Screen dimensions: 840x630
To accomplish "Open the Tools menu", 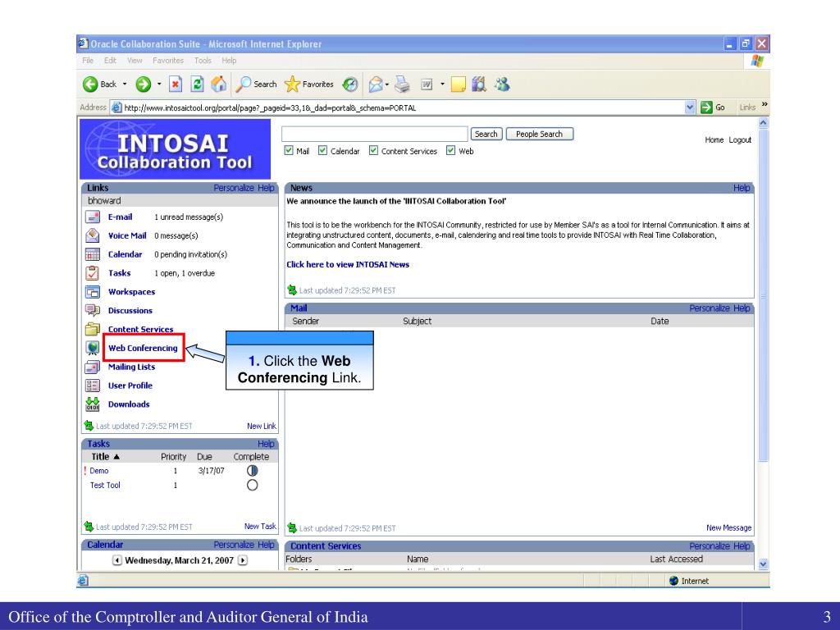I will pyautogui.click(x=203, y=61).
